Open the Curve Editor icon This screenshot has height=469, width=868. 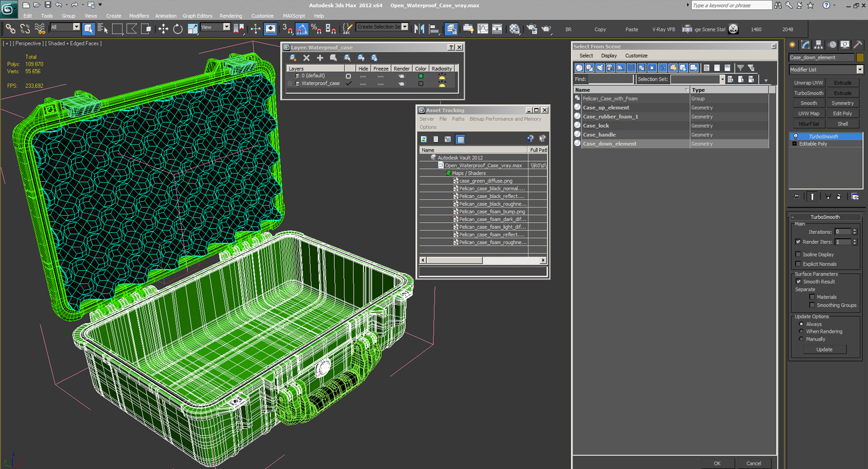[483, 29]
